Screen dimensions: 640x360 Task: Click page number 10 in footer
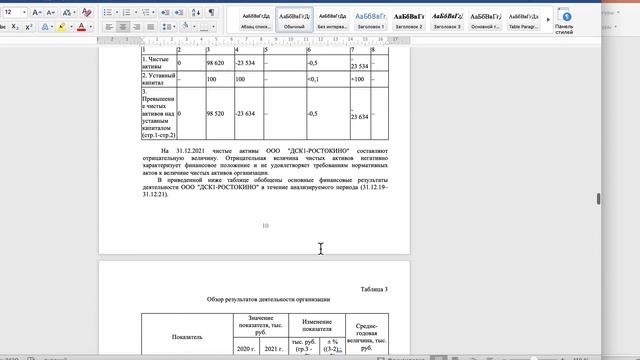click(x=265, y=226)
